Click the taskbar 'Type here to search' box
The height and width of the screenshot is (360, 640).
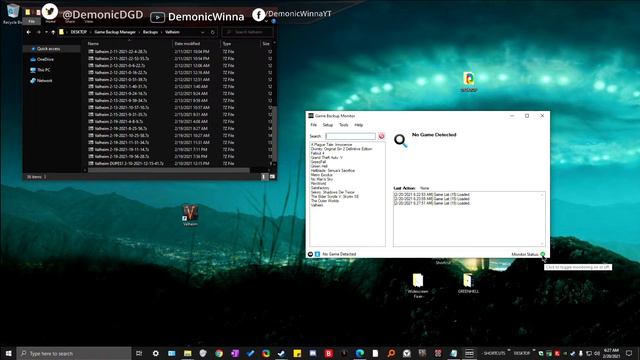[x=74, y=353]
